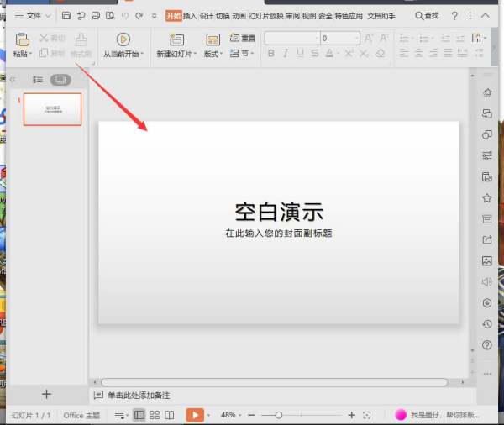Click the Paste clipboard icon
The width and height of the screenshot is (504, 425).
pos(22,39)
